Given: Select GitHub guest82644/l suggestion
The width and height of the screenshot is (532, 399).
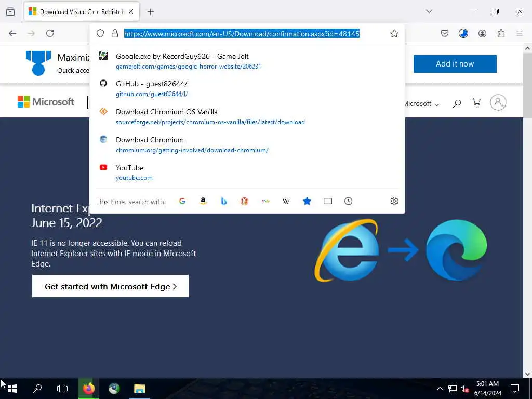Looking at the screenshot, I should point(247,88).
